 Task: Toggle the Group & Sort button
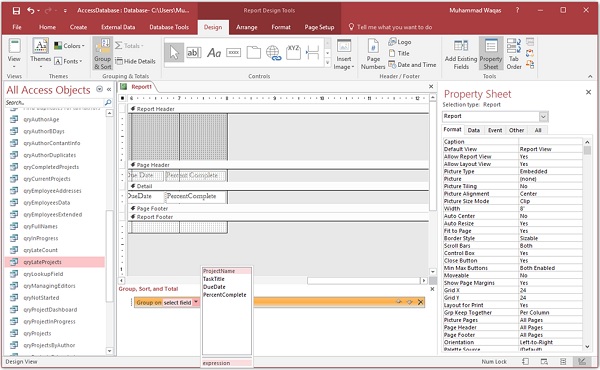click(x=103, y=54)
